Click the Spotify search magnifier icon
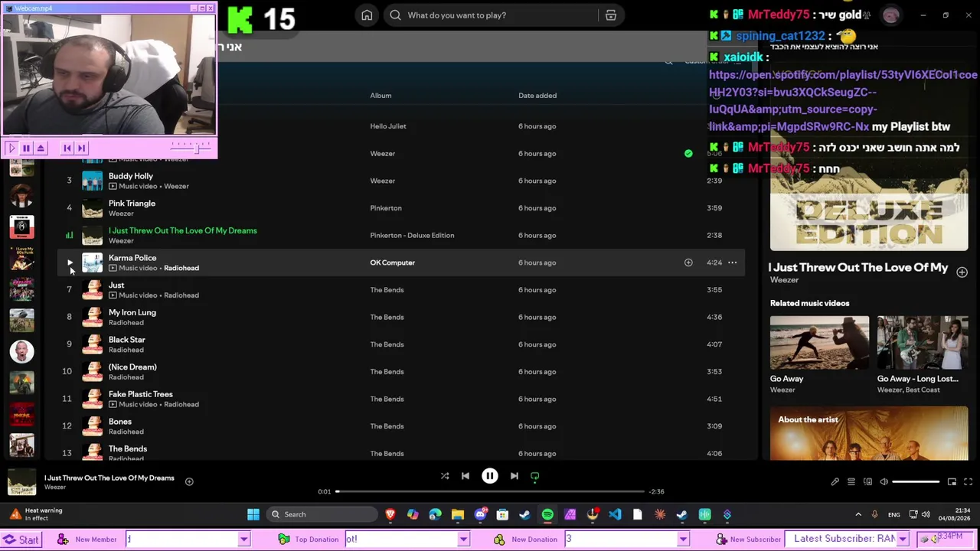This screenshot has width=980, height=551. [x=395, y=15]
